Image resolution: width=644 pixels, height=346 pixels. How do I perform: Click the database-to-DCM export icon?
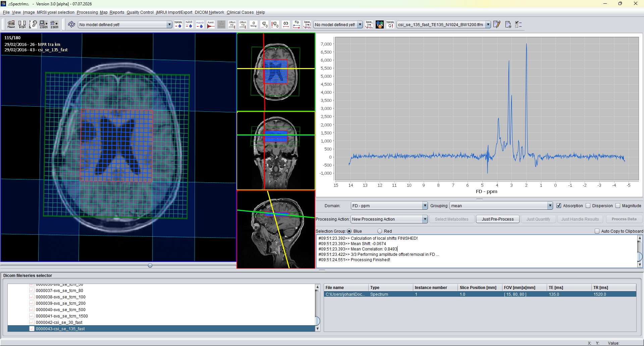[x=54, y=24]
